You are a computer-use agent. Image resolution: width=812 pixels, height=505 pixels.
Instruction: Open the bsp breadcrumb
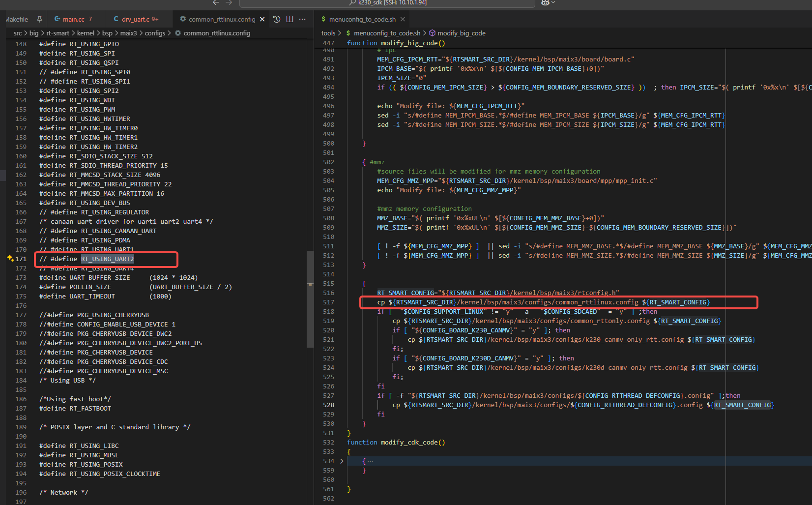tap(107, 33)
